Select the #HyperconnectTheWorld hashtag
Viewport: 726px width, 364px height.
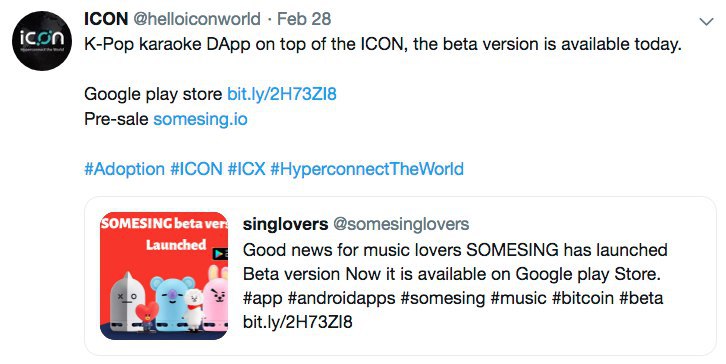367,169
